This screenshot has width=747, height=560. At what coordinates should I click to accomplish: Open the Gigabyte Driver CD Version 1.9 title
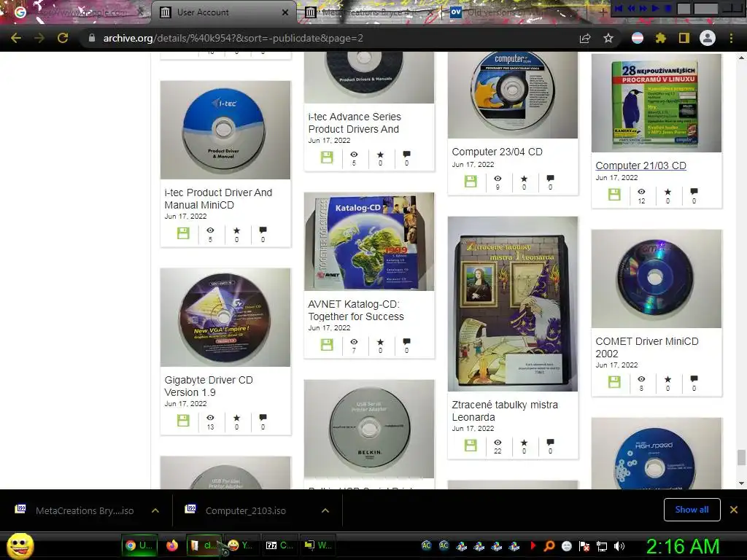(x=209, y=386)
